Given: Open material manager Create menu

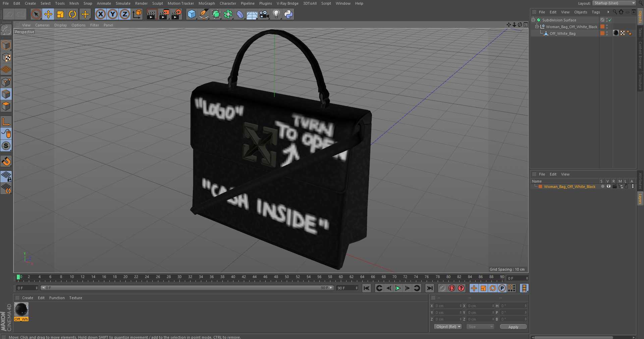Looking at the screenshot, I should (28, 298).
